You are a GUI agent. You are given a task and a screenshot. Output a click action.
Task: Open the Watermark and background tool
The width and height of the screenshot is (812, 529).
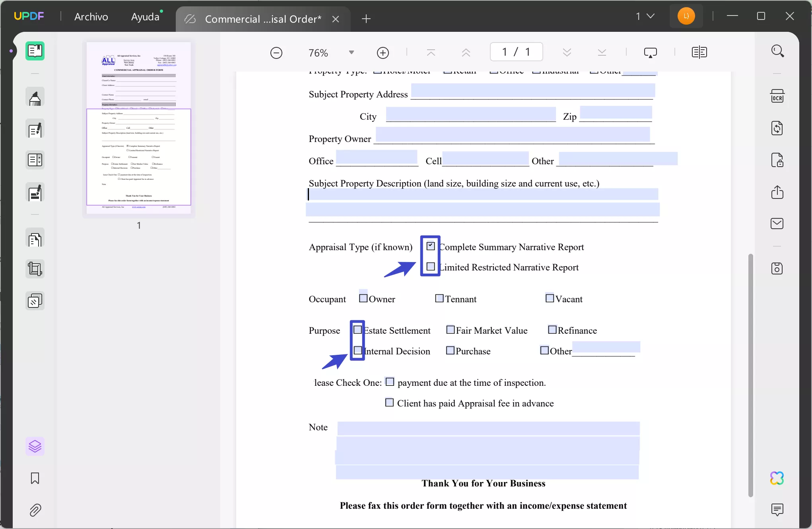(35, 301)
